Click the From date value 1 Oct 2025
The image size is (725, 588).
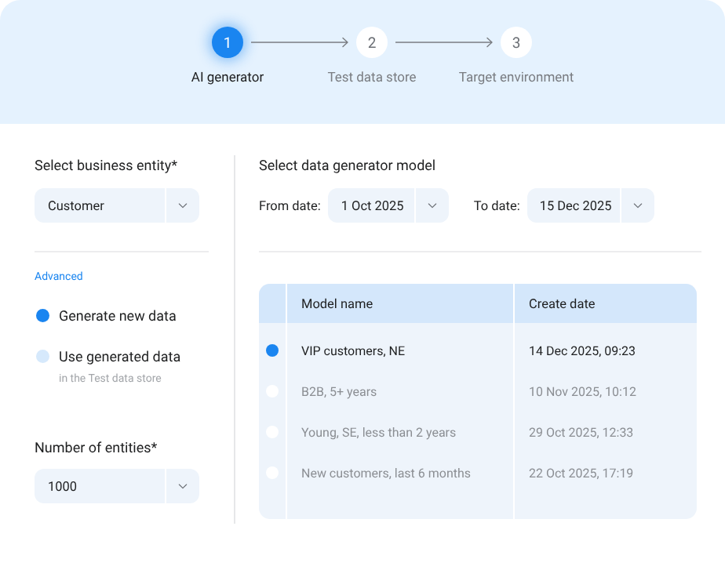click(x=371, y=205)
